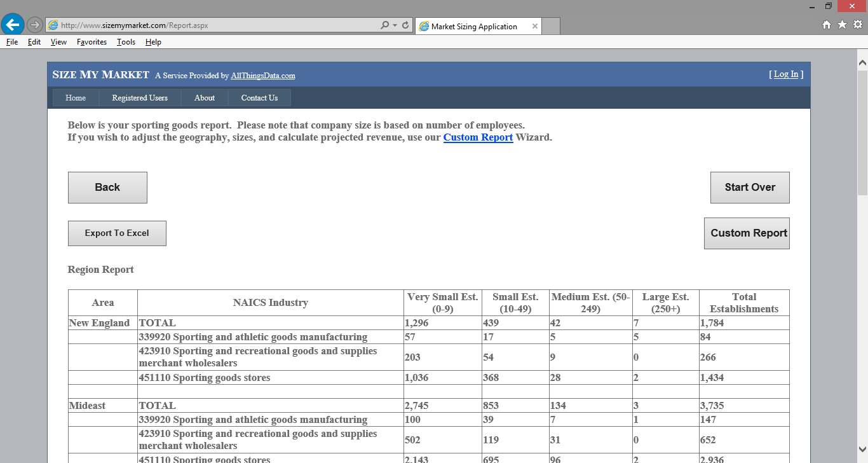Click the Total Establishments header
Screen dimensions: 868x463
[x=744, y=303]
